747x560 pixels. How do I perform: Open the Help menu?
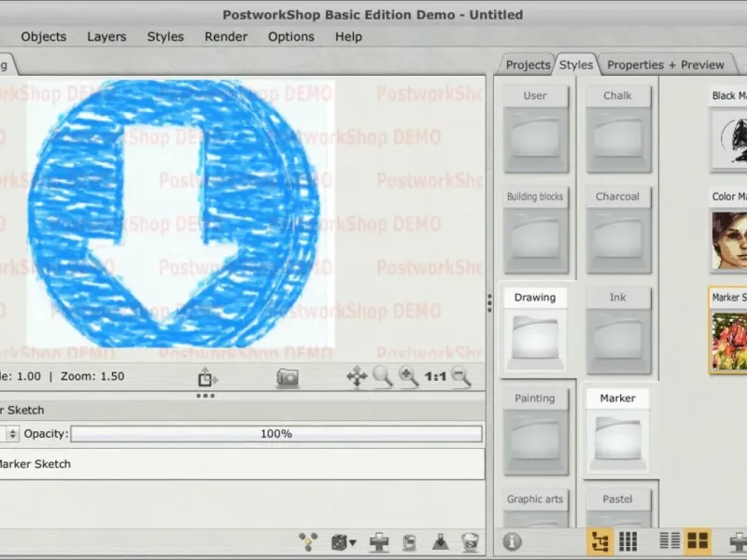coord(348,36)
